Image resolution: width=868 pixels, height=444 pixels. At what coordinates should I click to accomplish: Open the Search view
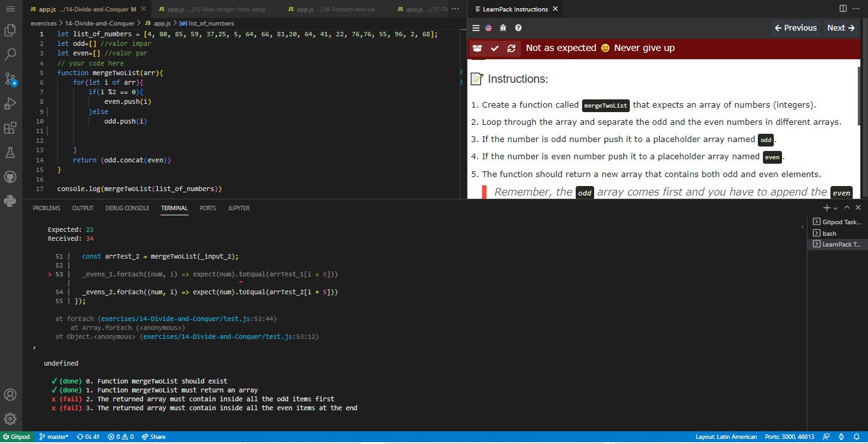coord(10,54)
